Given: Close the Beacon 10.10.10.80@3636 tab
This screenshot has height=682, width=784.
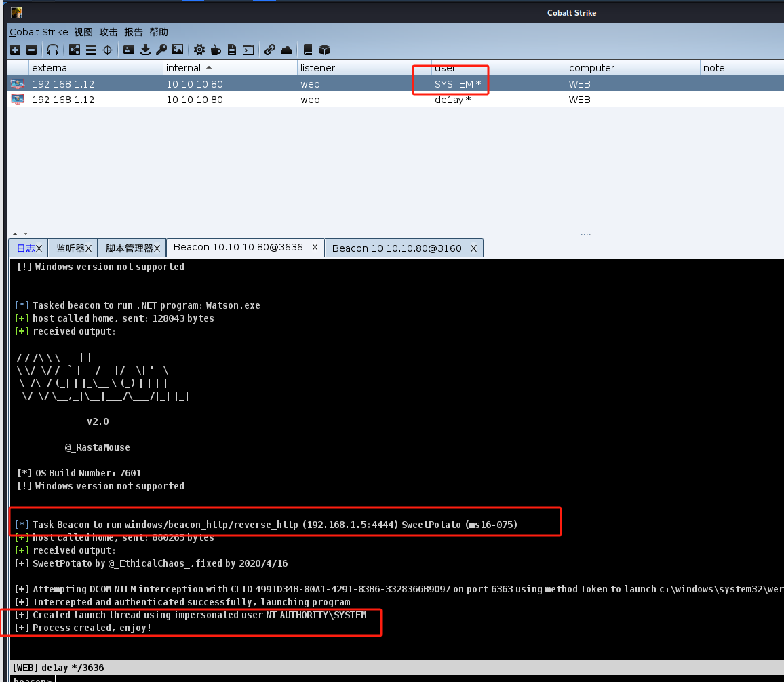Looking at the screenshot, I should pos(315,247).
